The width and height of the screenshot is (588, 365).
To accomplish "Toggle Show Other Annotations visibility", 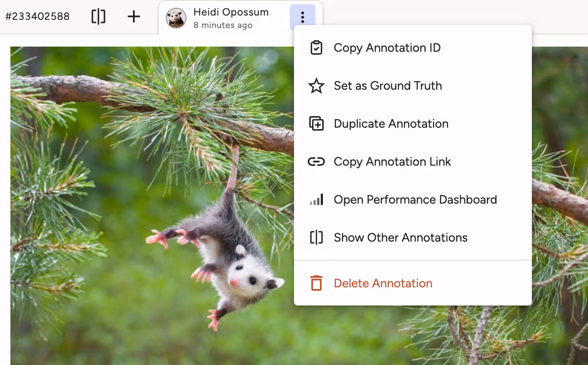I will click(x=401, y=238).
